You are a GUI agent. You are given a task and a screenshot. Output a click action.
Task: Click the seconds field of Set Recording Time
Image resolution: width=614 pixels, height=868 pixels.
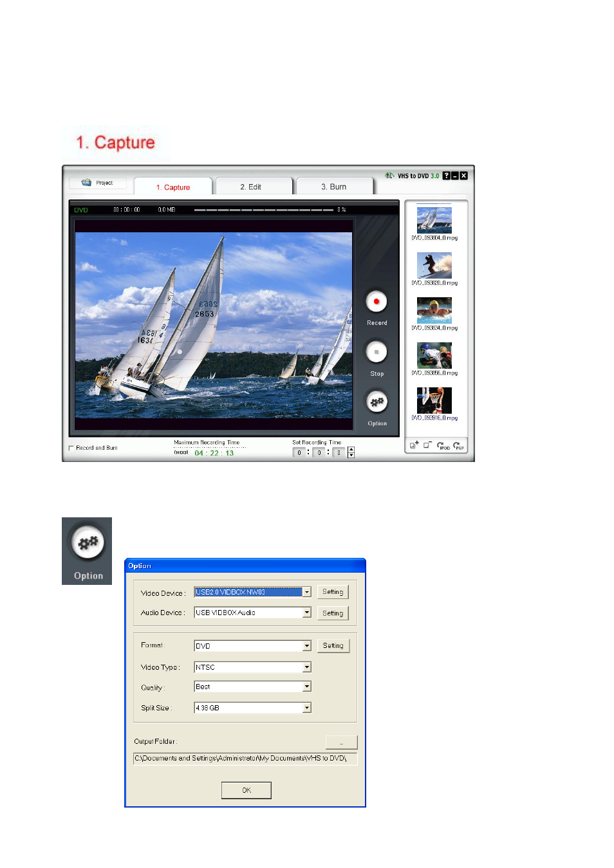click(x=339, y=453)
